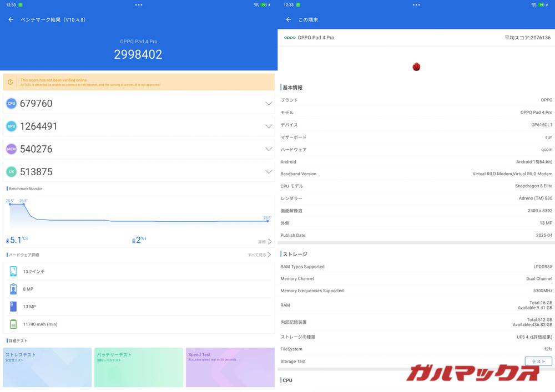Click the 13 MP rear camera icon
Viewport: 555px width, 392px height.
pos(13,307)
